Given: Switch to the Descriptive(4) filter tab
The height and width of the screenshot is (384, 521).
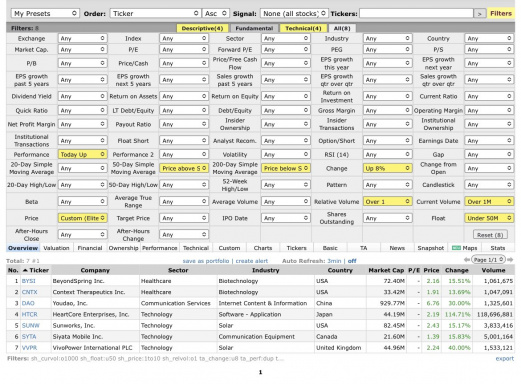Looking at the screenshot, I should (x=202, y=28).
